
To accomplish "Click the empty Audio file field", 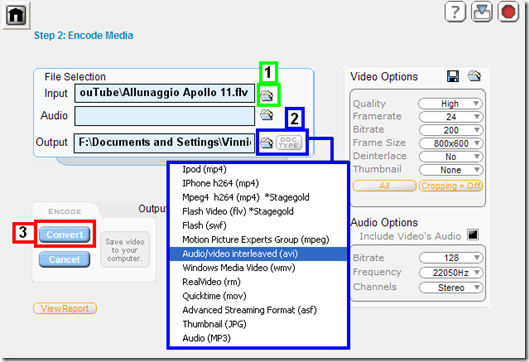I will tap(165, 116).
